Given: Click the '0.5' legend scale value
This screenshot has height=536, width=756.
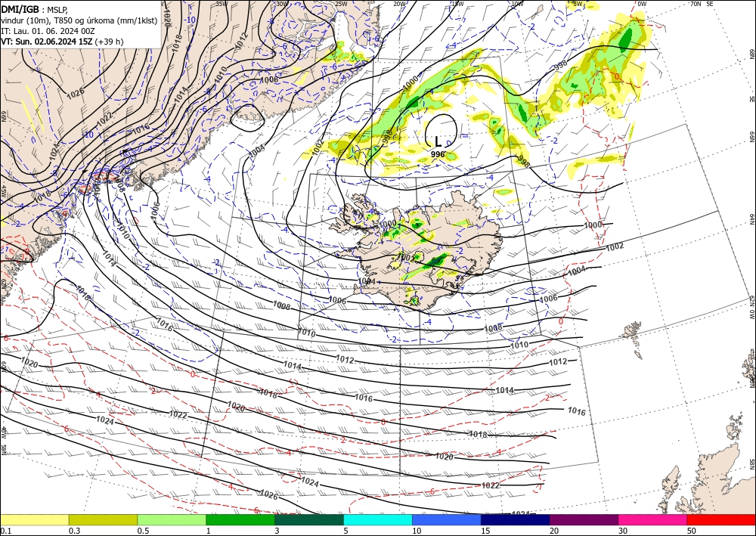Looking at the screenshot, I should coord(143,531).
